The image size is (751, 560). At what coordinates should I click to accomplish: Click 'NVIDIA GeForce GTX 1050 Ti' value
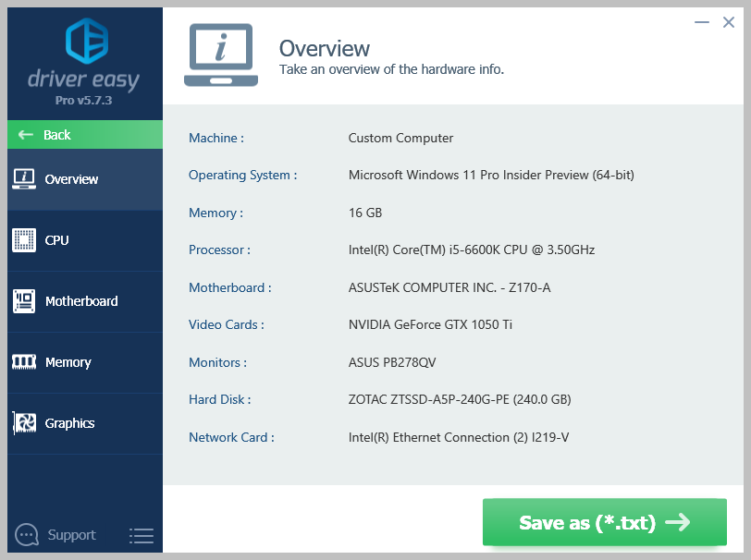tap(430, 324)
